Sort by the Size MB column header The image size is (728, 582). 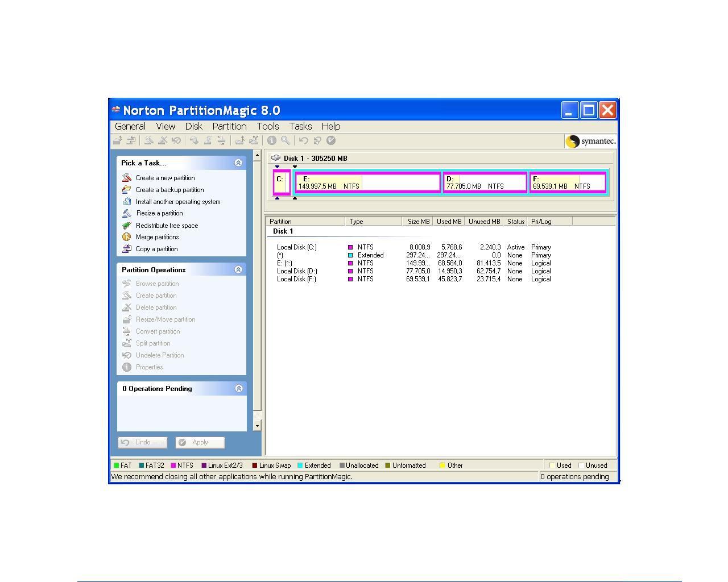click(x=417, y=221)
